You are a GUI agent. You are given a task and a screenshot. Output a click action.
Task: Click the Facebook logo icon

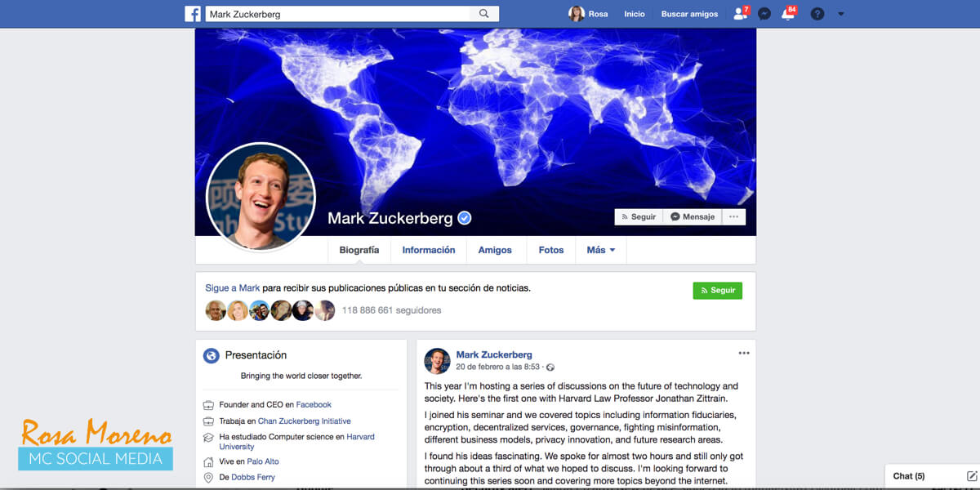click(193, 14)
